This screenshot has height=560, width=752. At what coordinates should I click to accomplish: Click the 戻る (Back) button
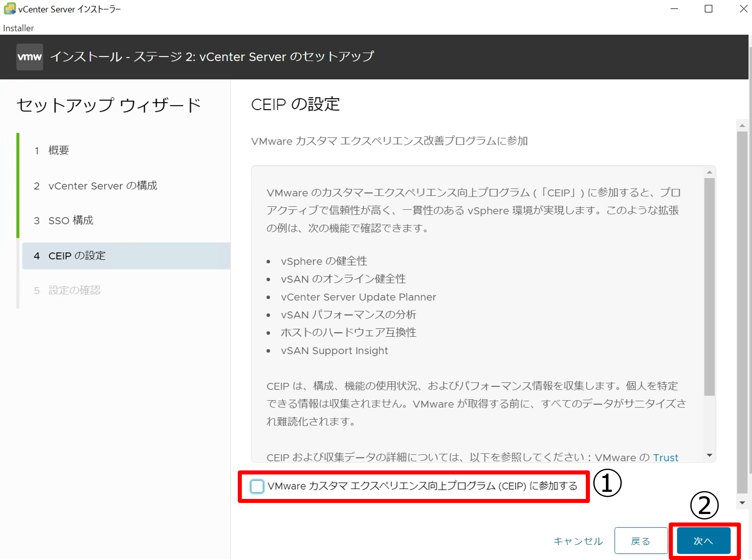pyautogui.click(x=641, y=541)
